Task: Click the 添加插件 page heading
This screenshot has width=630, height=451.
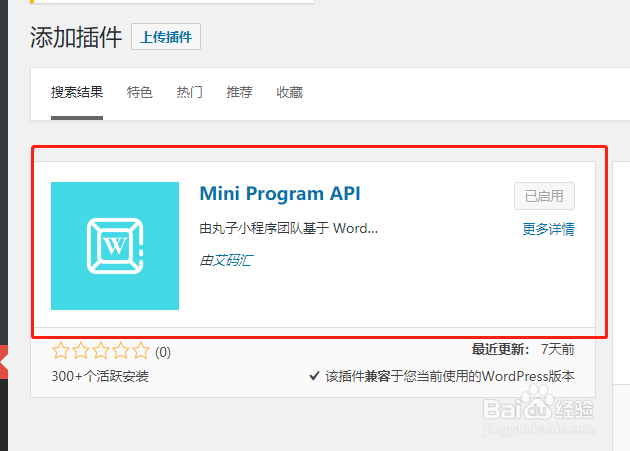Action: coord(76,37)
